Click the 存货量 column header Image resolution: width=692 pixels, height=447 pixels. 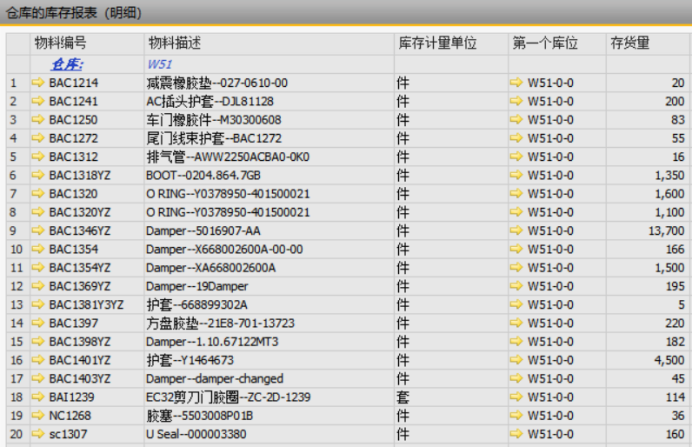[630, 44]
